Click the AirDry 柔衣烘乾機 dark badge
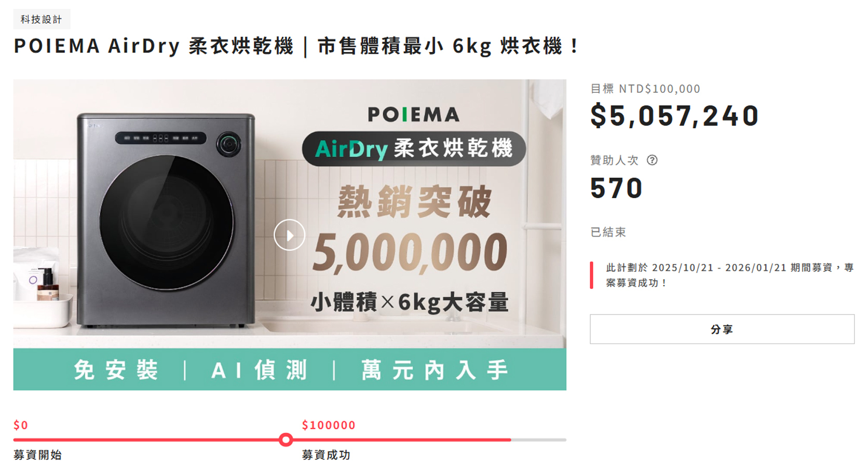 (x=414, y=149)
